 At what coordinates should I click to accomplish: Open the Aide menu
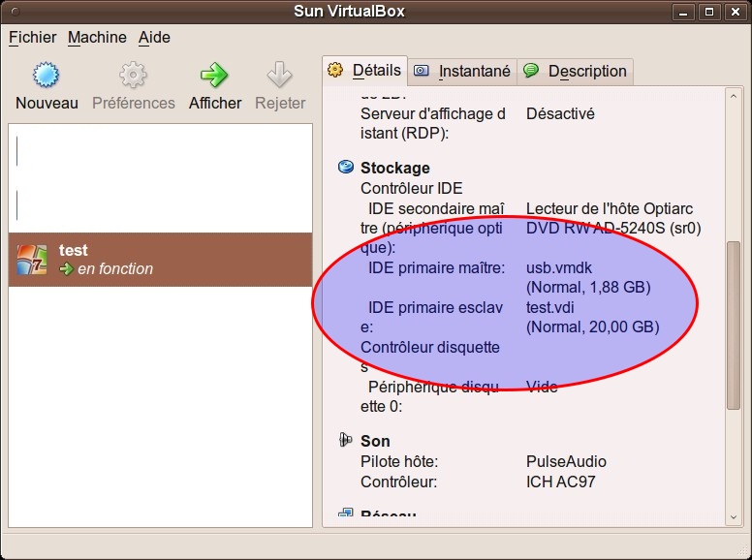(x=154, y=38)
